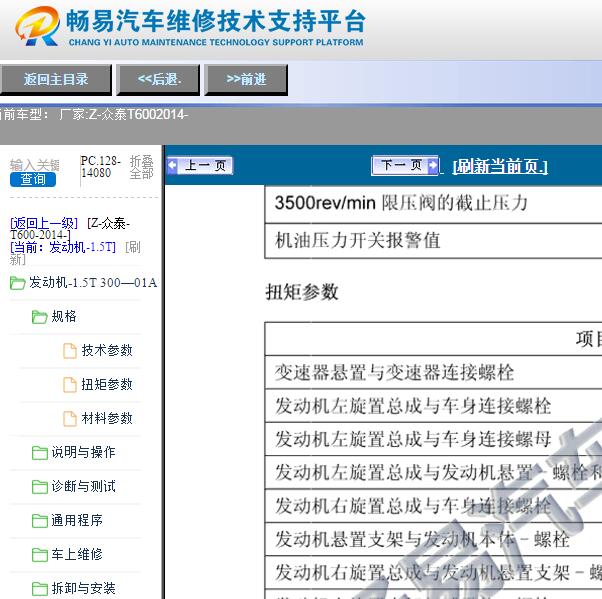The height and width of the screenshot is (599, 602).
Task: Go to next page with 下一页
Action: [405, 165]
